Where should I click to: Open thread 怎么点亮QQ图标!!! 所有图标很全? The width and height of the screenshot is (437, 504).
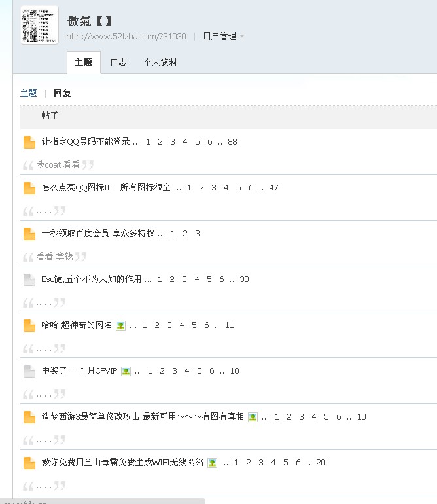tap(106, 187)
